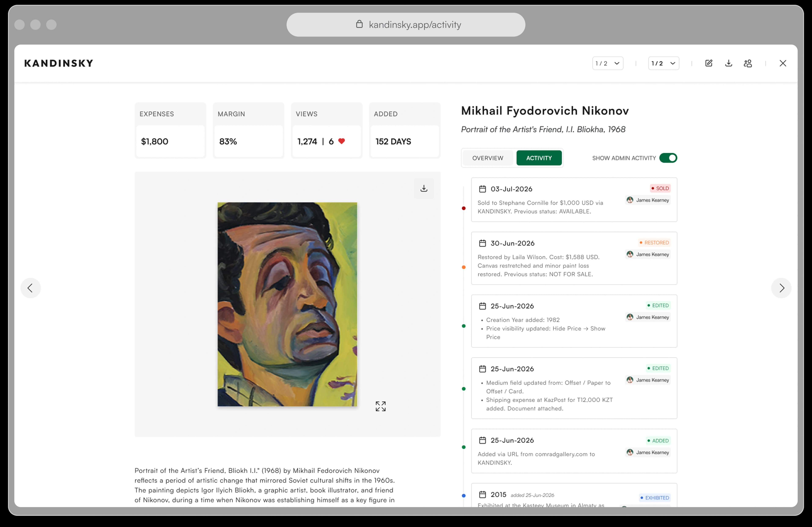Click 'added 25-Jun-2026' note
Image resolution: width=812 pixels, height=527 pixels.
[x=532, y=495]
